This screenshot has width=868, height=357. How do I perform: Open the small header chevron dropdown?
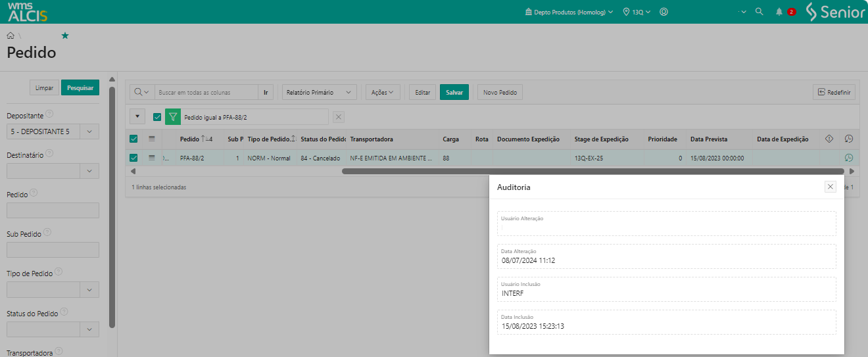(x=744, y=12)
